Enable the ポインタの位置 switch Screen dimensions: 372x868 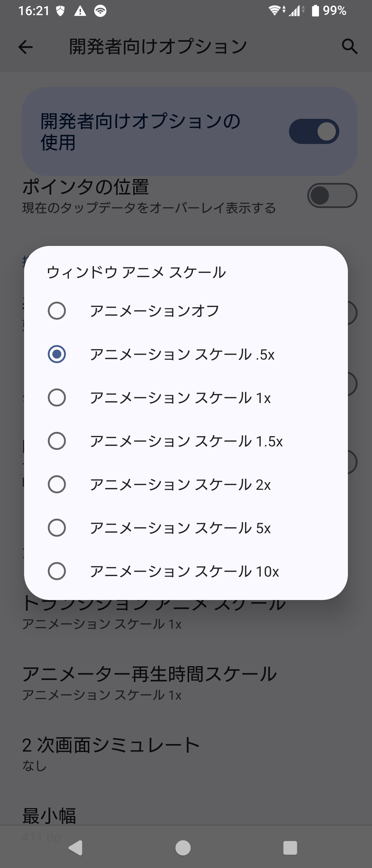(332, 196)
